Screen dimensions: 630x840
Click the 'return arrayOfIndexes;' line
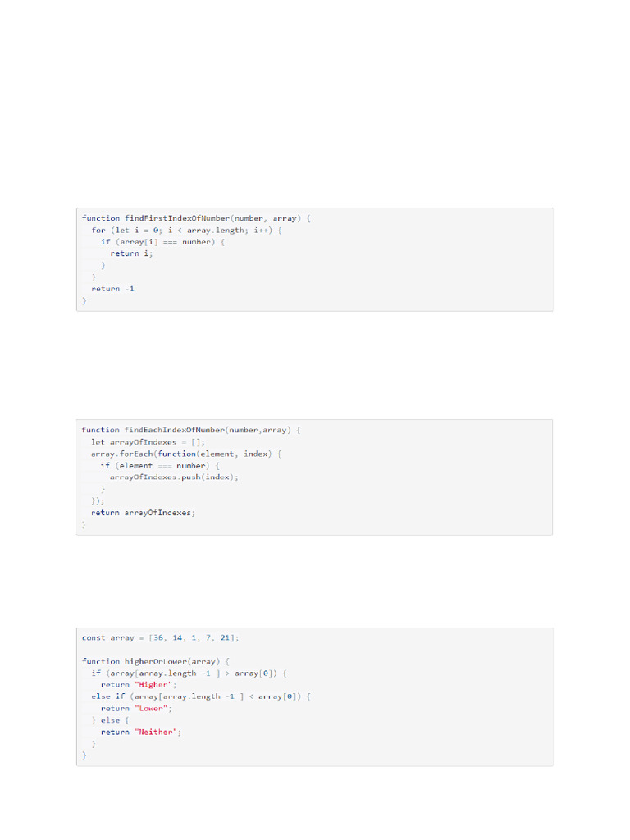click(x=144, y=513)
